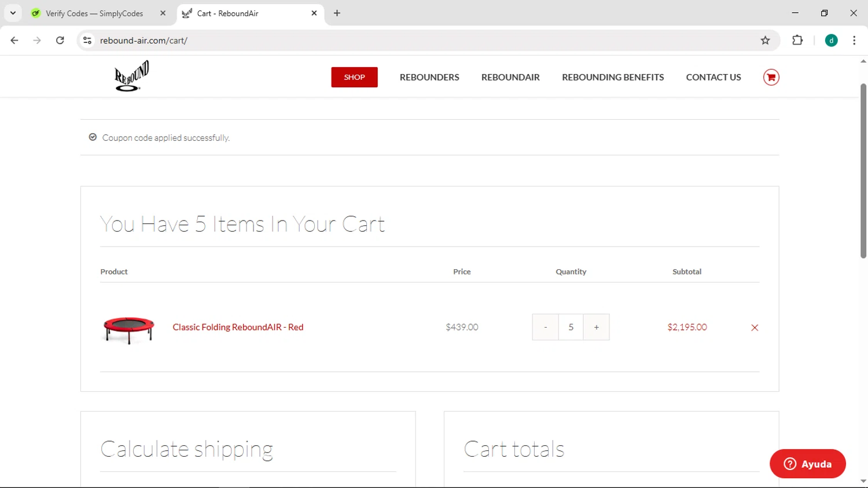868x488 pixels.
Task: Restore down the browser window
Action: (x=824, y=13)
